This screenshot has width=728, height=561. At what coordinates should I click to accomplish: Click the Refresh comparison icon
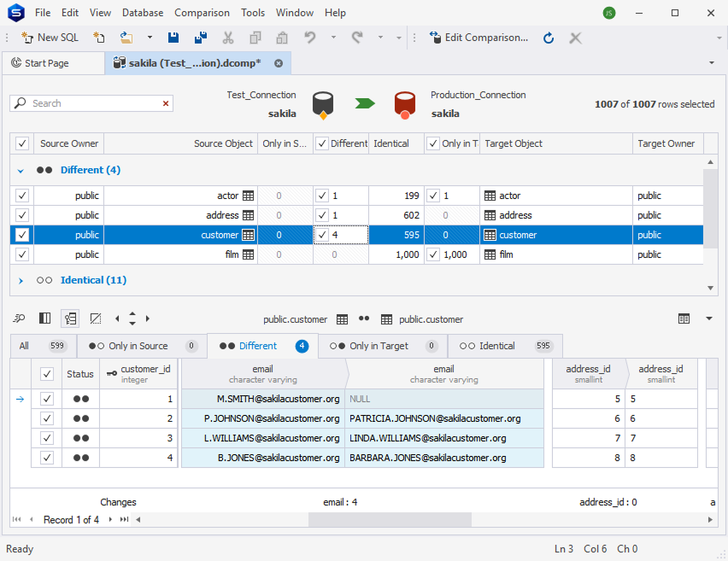click(549, 38)
